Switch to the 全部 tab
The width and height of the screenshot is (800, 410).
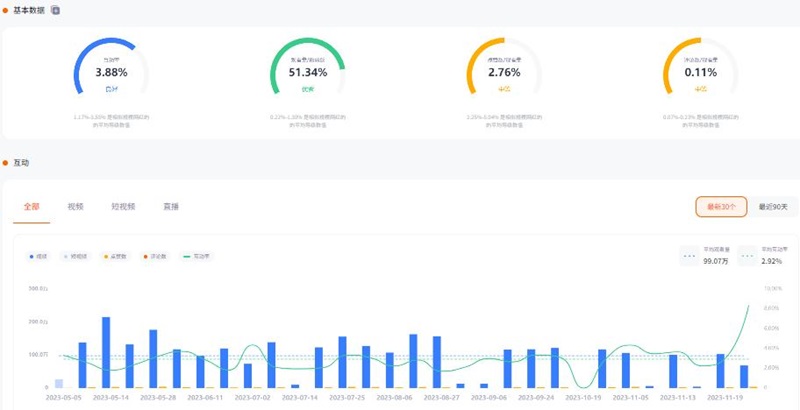point(30,207)
